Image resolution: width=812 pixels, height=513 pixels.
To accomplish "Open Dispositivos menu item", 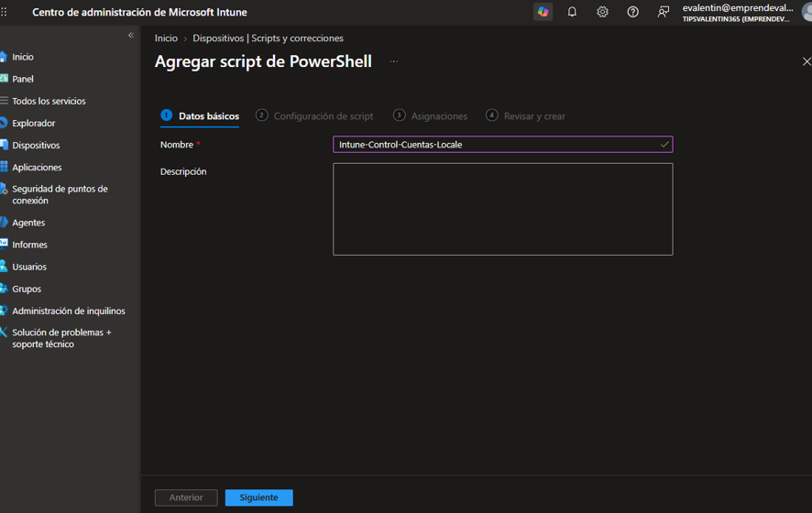I will 37,146.
